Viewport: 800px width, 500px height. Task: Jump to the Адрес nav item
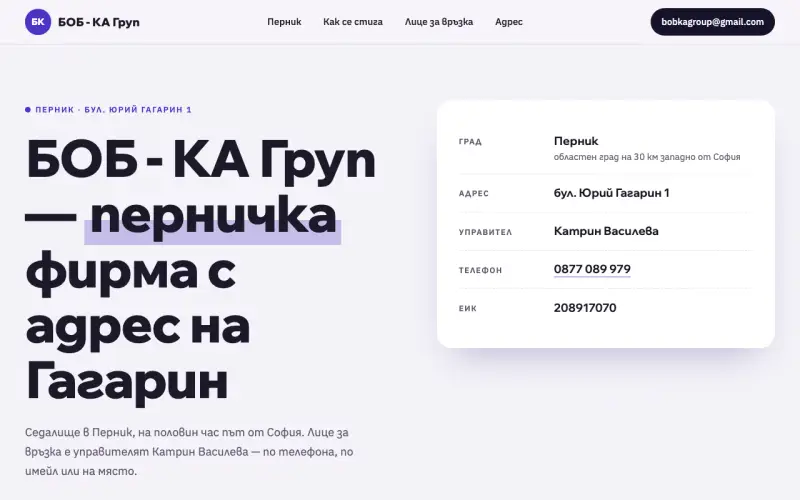tap(509, 22)
